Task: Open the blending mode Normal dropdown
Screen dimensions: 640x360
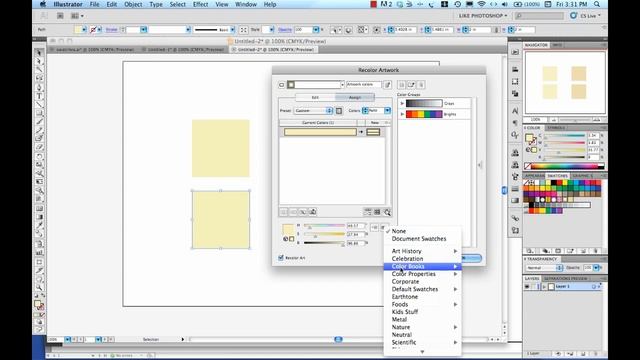Action: [x=544, y=268]
